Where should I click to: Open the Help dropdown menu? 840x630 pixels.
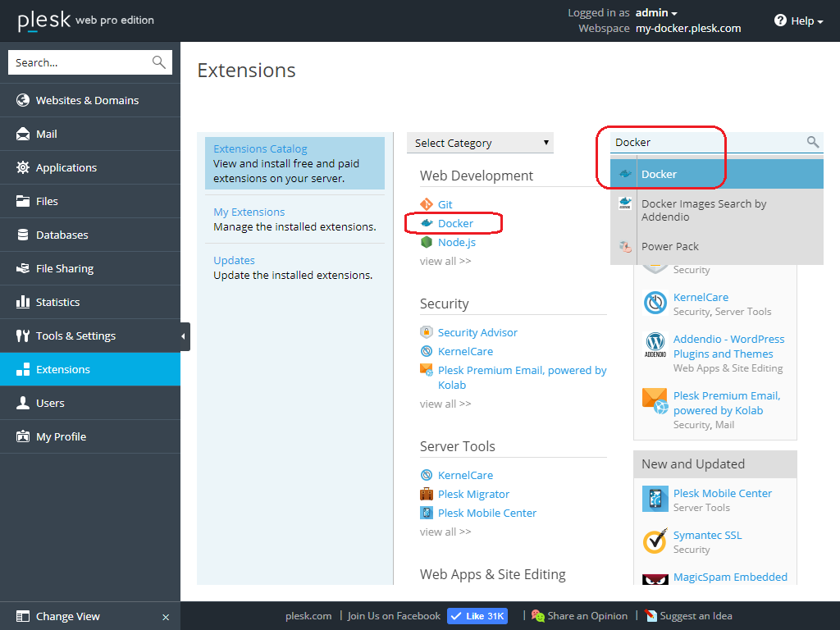[x=799, y=21]
